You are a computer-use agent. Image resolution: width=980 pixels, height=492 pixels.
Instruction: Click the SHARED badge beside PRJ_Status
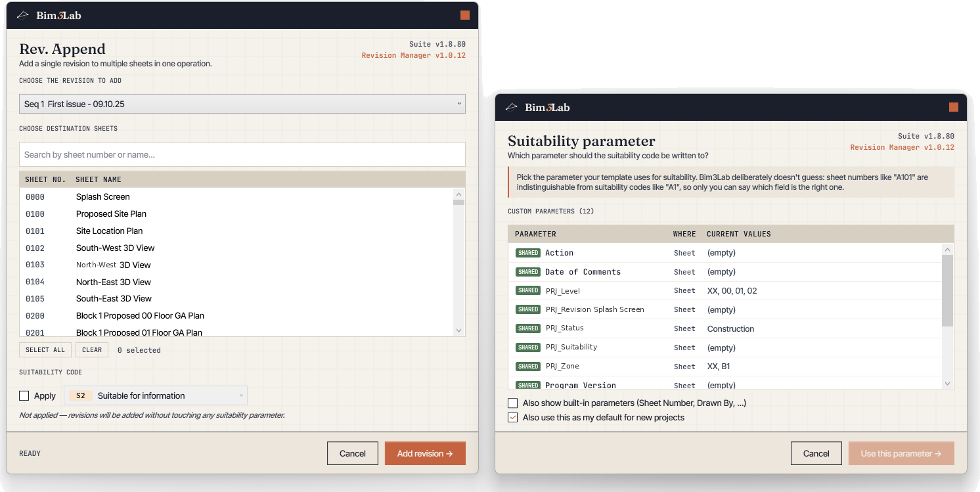(x=528, y=328)
